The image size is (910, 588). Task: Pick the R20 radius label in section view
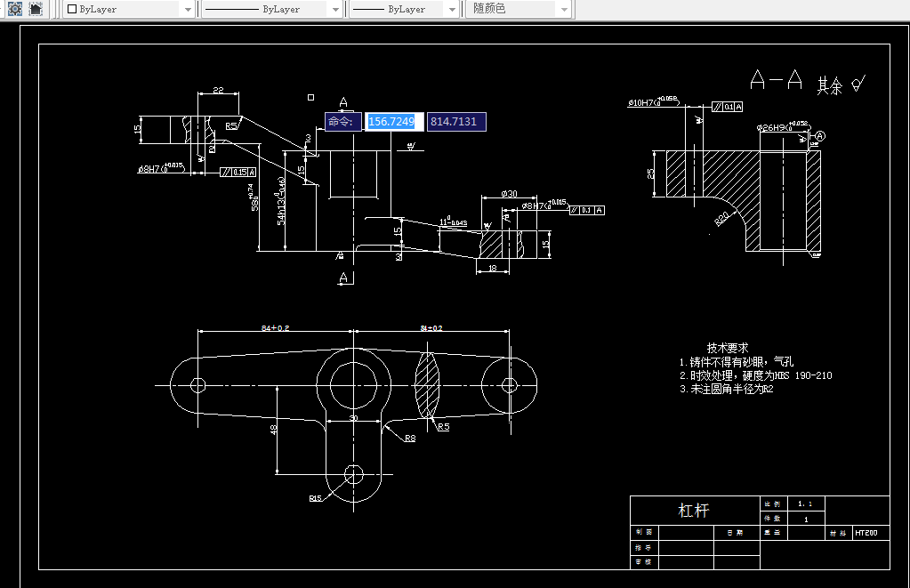pyautogui.click(x=721, y=219)
